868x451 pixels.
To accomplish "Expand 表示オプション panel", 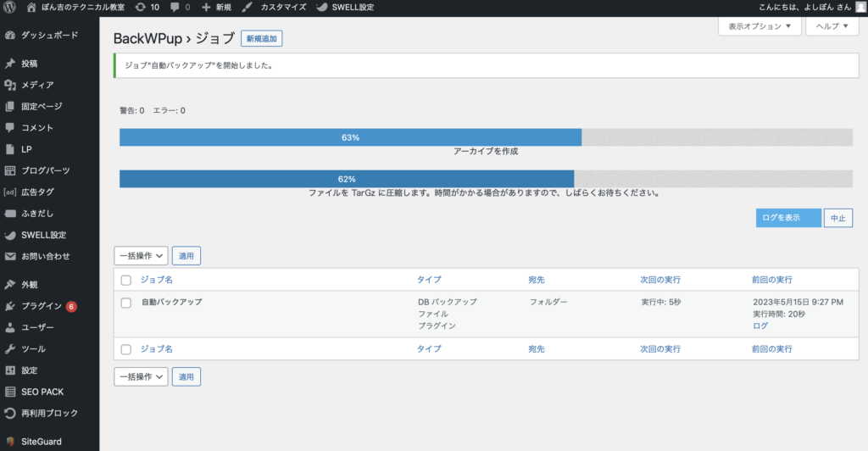I will 759,26.
